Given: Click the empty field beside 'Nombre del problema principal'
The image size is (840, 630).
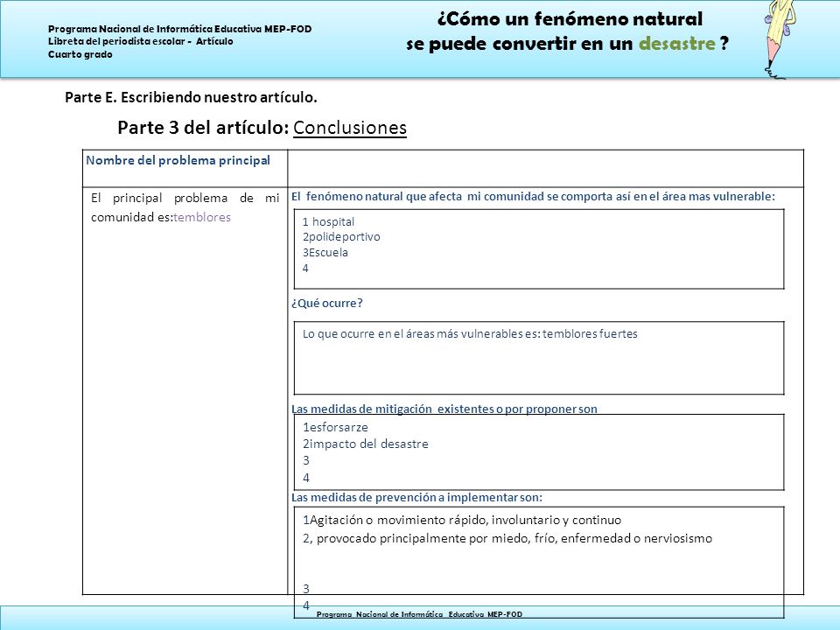Looking at the screenshot, I should (545, 168).
